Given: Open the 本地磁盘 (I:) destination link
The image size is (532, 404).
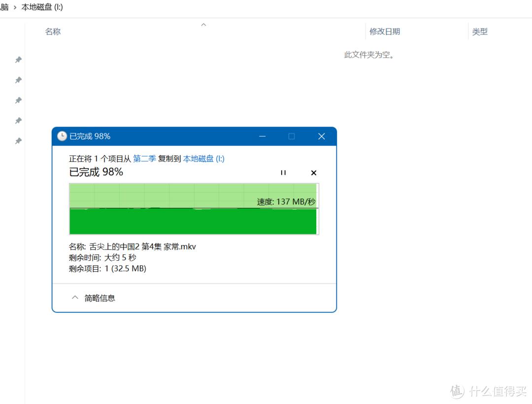Looking at the screenshot, I should pyautogui.click(x=203, y=158).
